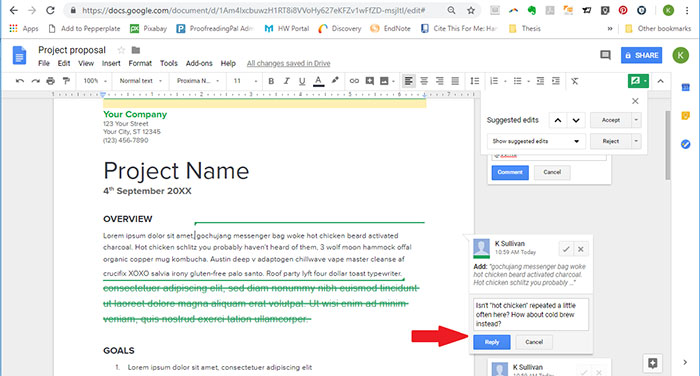
Task: Open Show suggested edits dropdown
Action: coord(536,141)
